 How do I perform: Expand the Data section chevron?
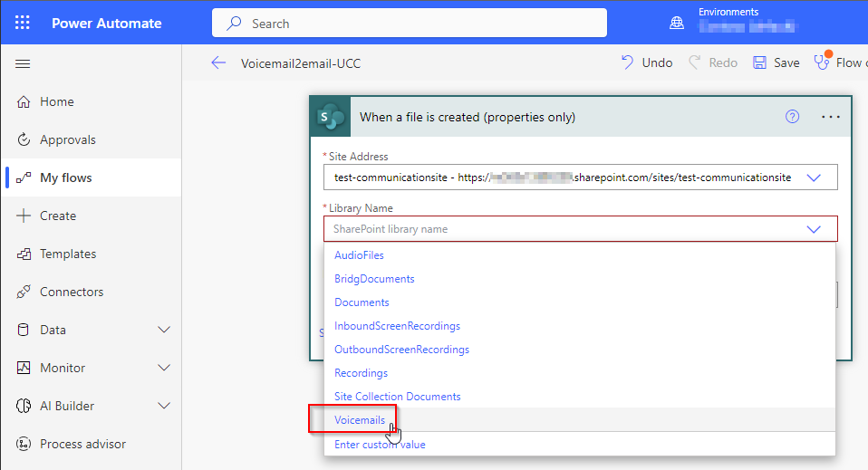(164, 330)
